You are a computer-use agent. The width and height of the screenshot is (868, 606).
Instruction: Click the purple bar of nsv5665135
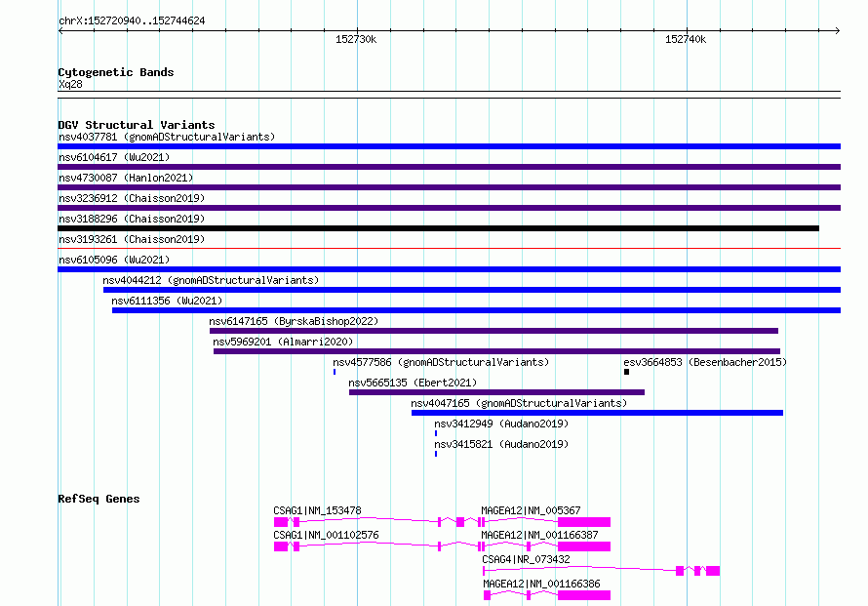coord(496,392)
